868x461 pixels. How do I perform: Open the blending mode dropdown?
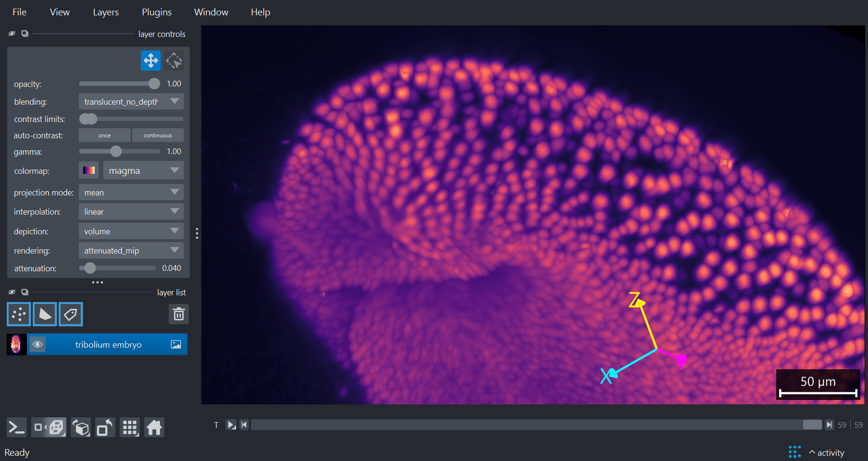click(x=131, y=101)
